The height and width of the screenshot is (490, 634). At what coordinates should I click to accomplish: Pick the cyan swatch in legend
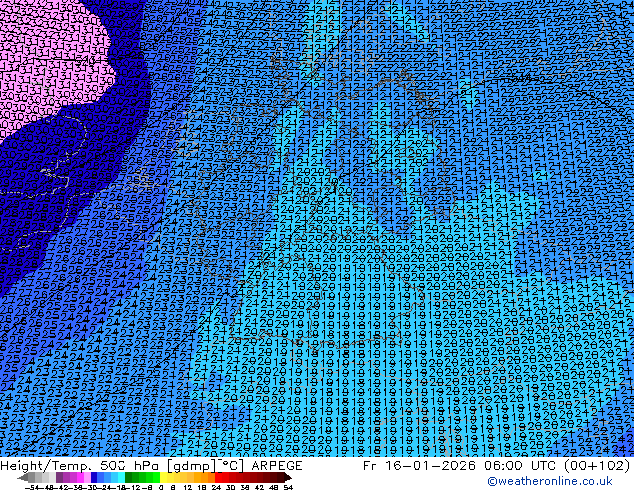[x=121, y=478]
